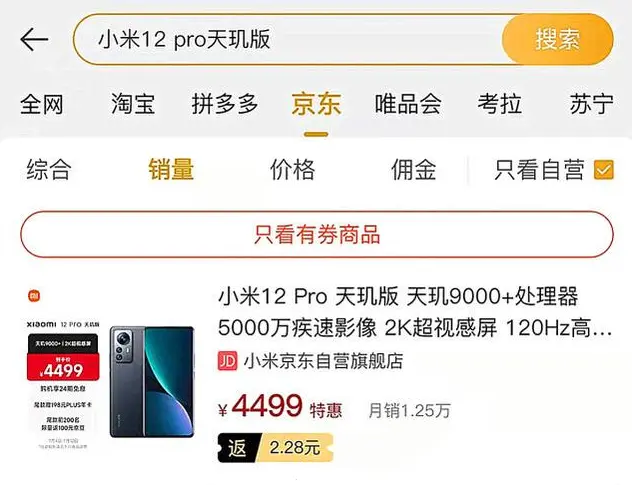Switch to the 苏宁 platform tab

click(591, 104)
